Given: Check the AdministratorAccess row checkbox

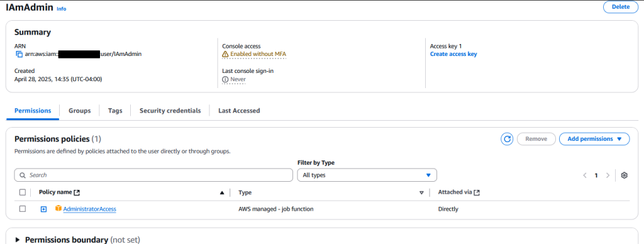Looking at the screenshot, I should pyautogui.click(x=23, y=209).
